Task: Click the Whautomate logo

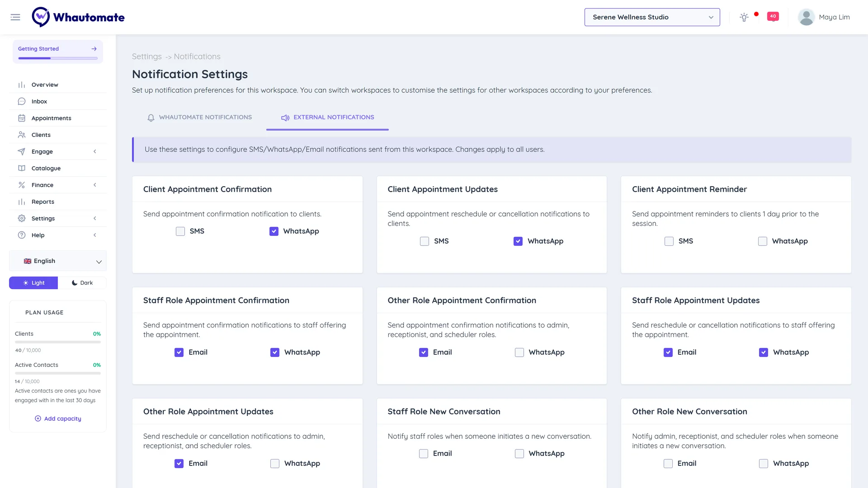Action: pyautogui.click(x=78, y=17)
